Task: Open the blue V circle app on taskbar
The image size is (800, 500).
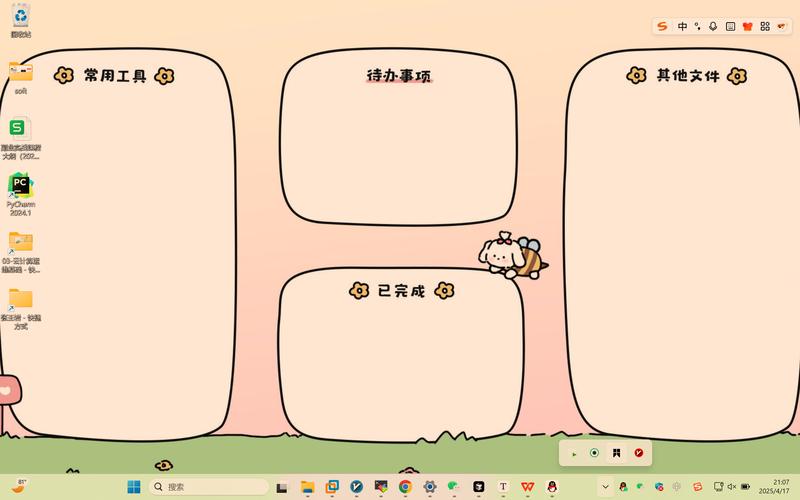Action: pos(357,487)
